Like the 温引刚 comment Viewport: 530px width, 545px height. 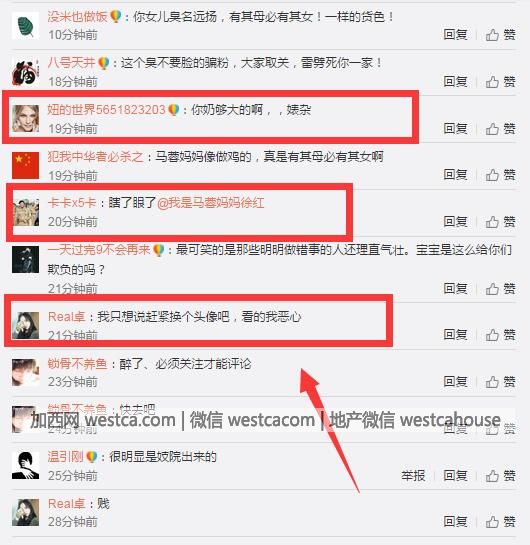(x=500, y=475)
